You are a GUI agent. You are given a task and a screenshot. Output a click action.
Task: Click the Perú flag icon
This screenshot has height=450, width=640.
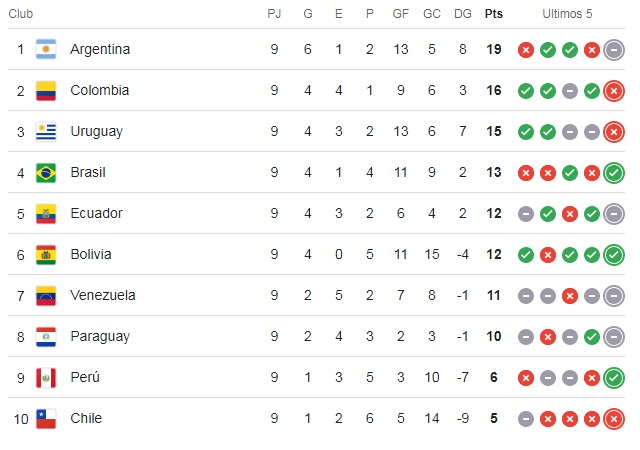(46, 377)
